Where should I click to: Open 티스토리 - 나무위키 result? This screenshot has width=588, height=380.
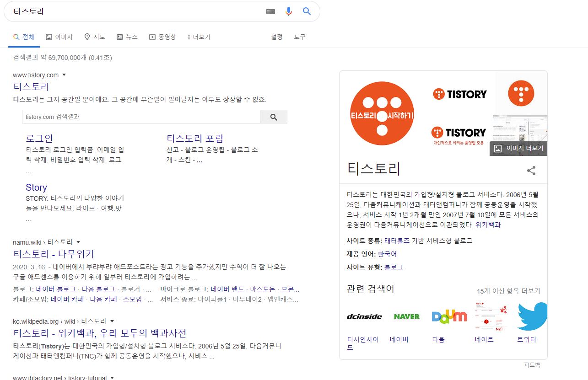(x=54, y=254)
